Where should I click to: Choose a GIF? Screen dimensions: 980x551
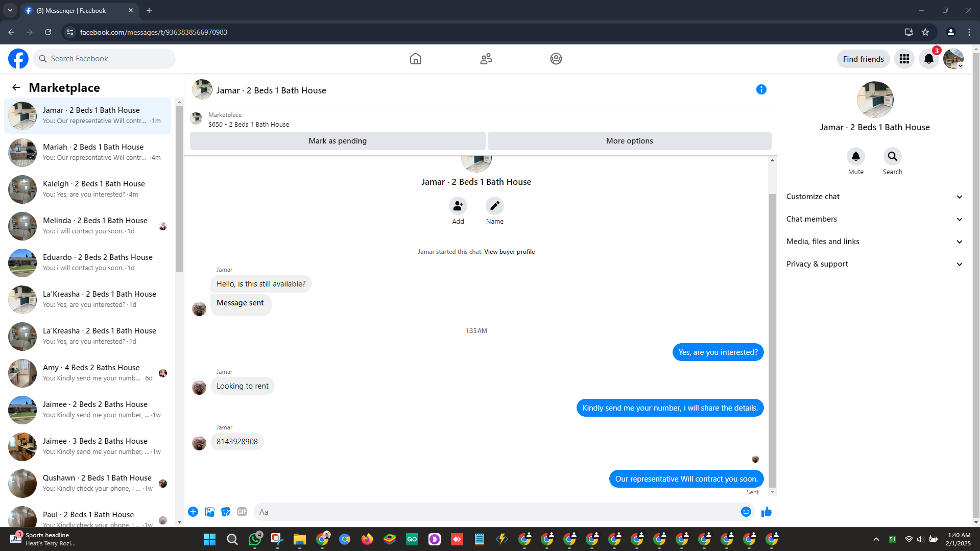tap(242, 512)
